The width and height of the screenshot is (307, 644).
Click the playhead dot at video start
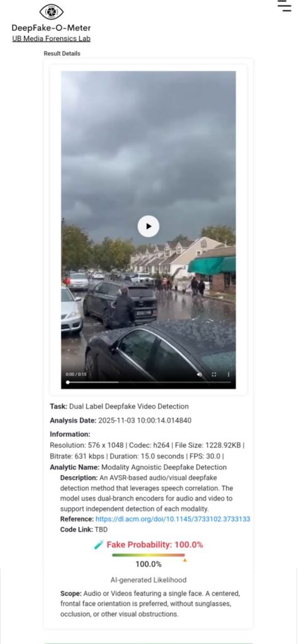tap(68, 382)
